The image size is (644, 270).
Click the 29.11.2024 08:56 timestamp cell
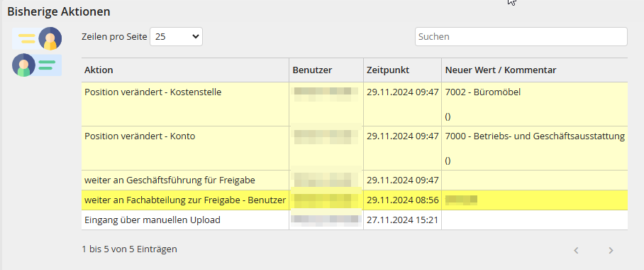[x=403, y=200]
